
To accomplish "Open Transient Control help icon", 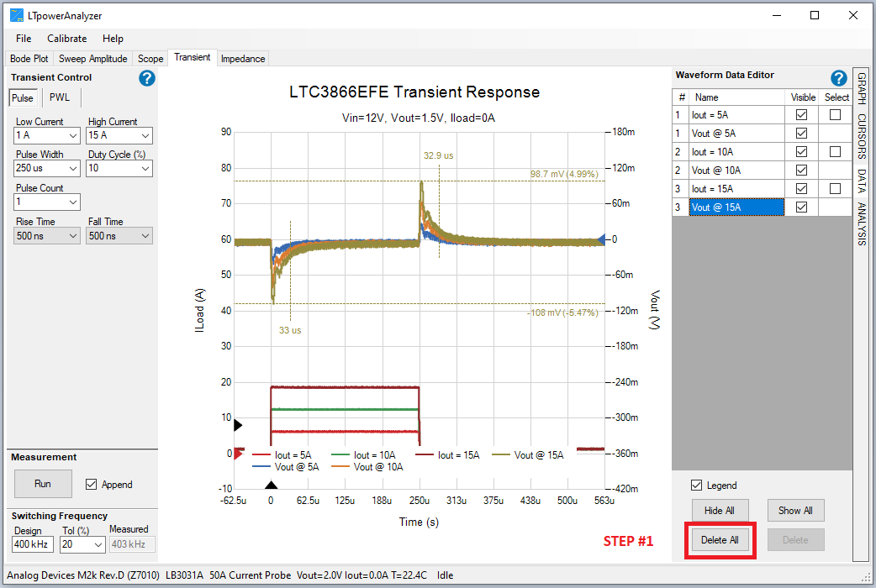I will point(147,78).
